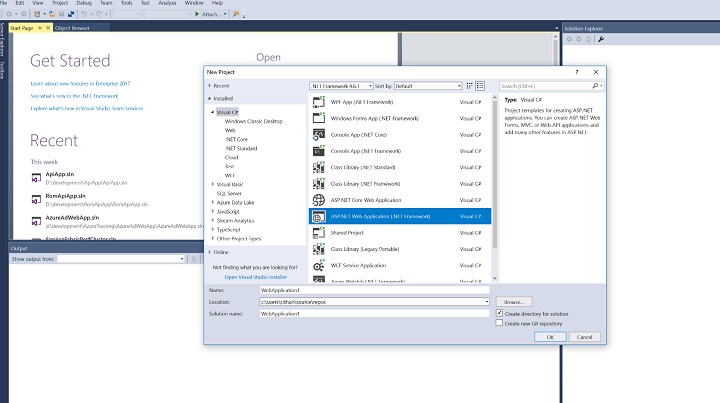Screen dimensions: 720x403
Task: Open the Location path dropdown arrow
Action: [x=486, y=302]
